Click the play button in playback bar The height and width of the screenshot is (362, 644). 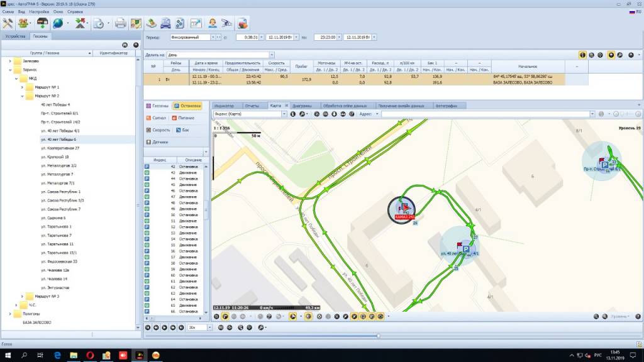pos(164,327)
